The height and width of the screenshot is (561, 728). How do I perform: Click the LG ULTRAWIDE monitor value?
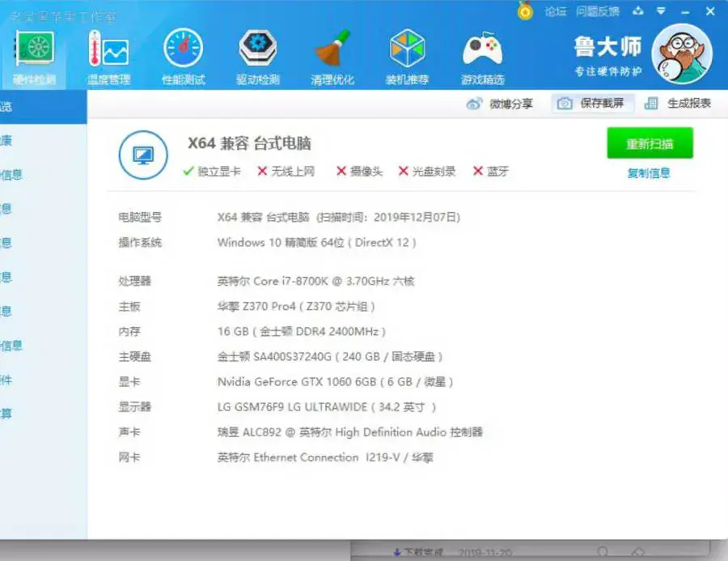[327, 407]
